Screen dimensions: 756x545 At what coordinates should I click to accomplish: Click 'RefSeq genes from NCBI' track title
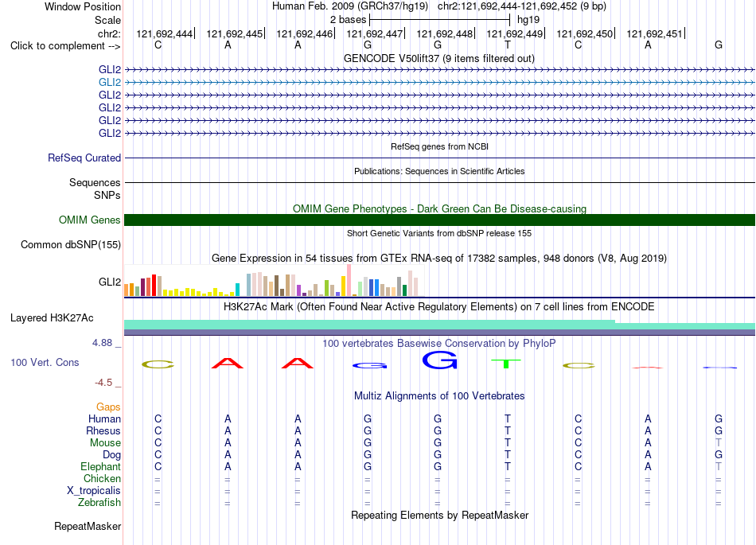(439, 146)
